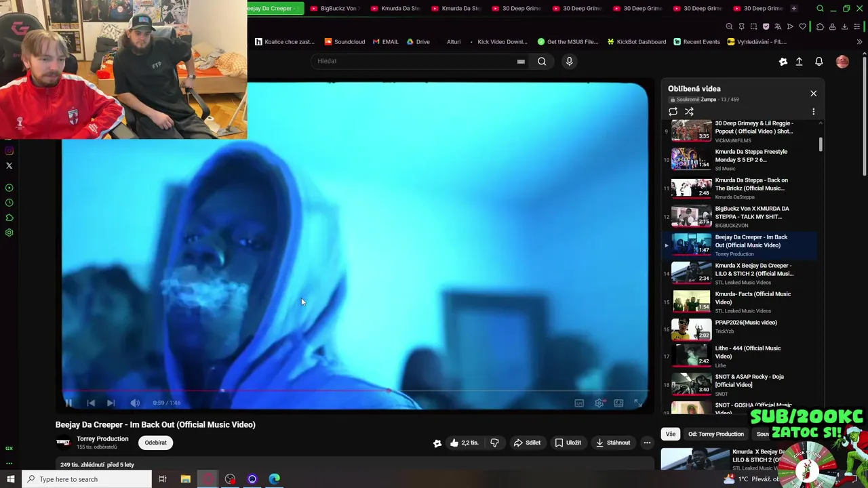The image size is (868, 488).
Task: Play Lithe - 444 playlist video
Action: [x=739, y=356]
